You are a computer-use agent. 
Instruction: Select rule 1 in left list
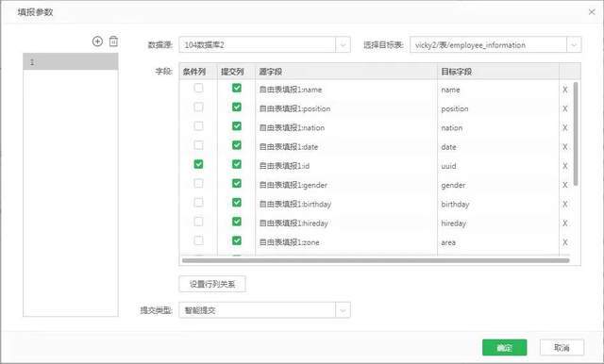(x=71, y=62)
